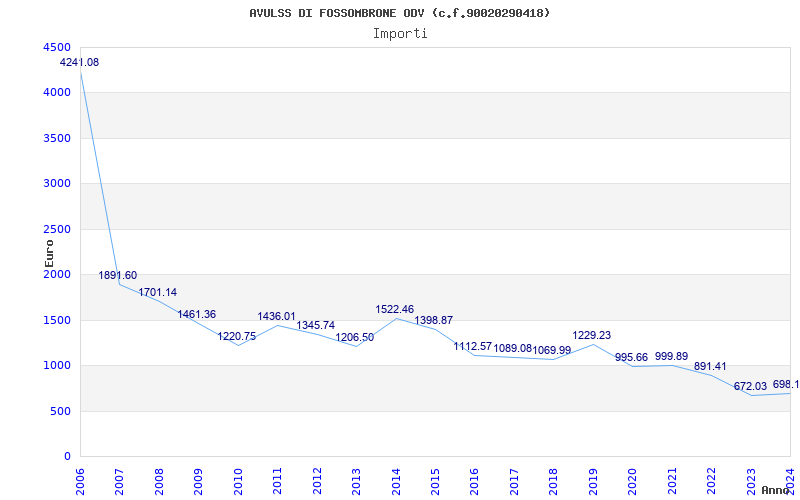Click the 2019 x-axis year label
Image resolution: width=800 pixels, height=500 pixels.
point(593,482)
